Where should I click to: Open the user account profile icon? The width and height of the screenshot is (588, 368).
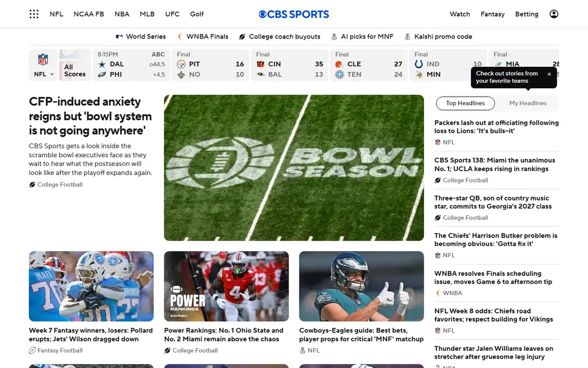[554, 14]
